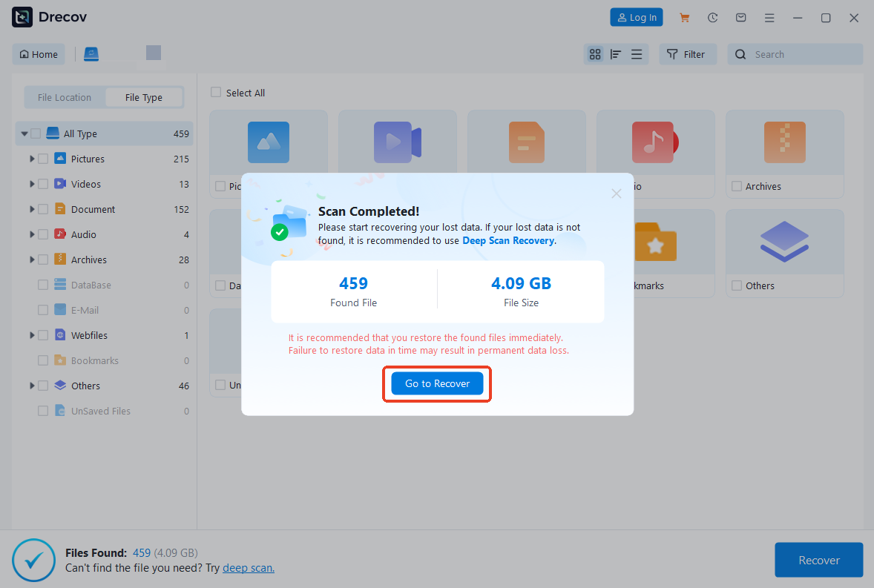Check the Pictures category checkbox
The width and height of the screenshot is (874, 588).
pos(43,159)
